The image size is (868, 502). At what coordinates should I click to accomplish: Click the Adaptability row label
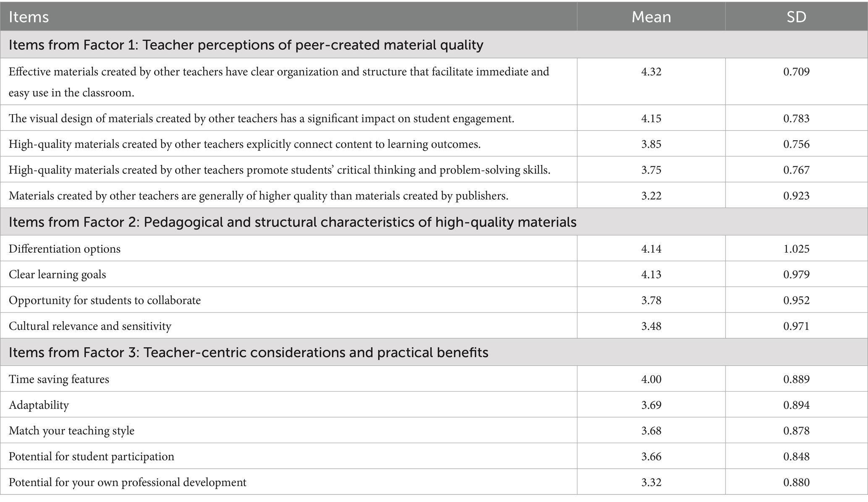tap(39, 405)
